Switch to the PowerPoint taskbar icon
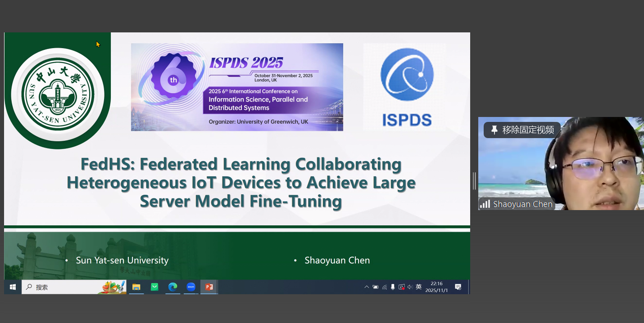Viewport: 644px width, 323px height. 209,287
